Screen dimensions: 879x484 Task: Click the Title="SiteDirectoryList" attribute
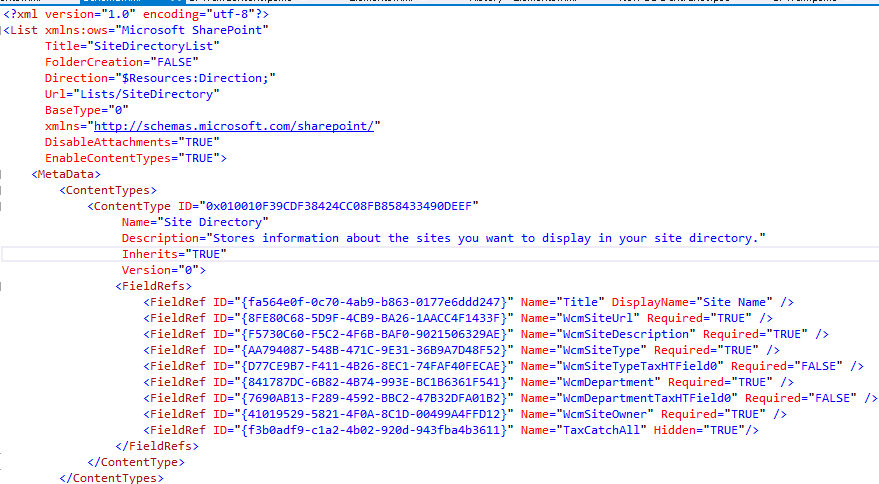click(132, 46)
